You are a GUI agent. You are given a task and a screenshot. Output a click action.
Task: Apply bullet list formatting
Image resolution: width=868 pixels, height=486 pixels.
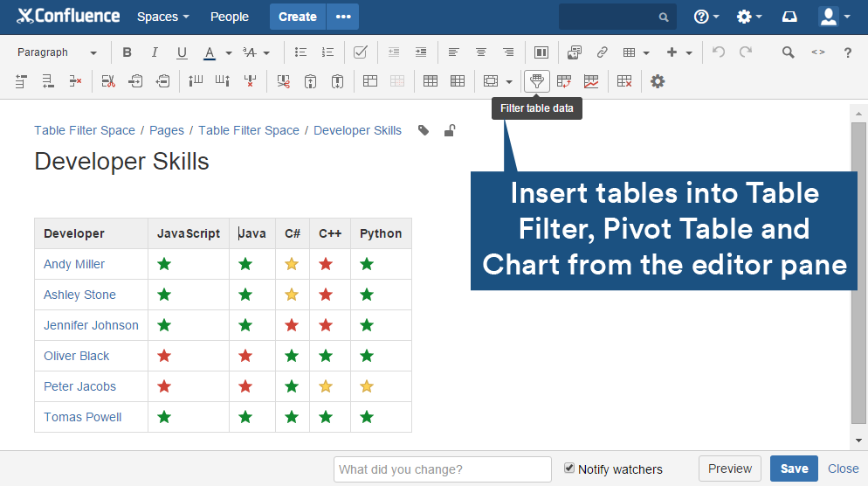(300, 52)
